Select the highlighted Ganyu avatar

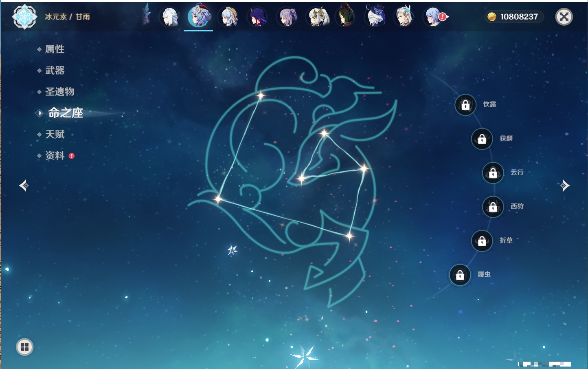point(199,16)
